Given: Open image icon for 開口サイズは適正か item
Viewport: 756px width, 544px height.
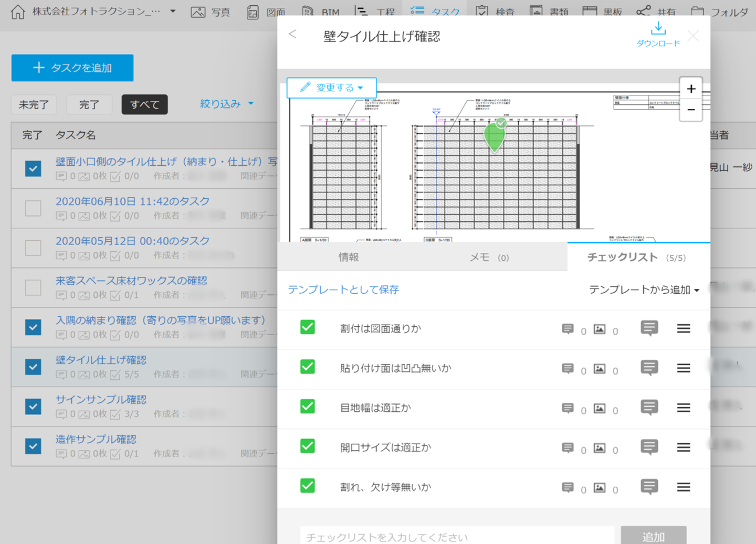Looking at the screenshot, I should [600, 448].
